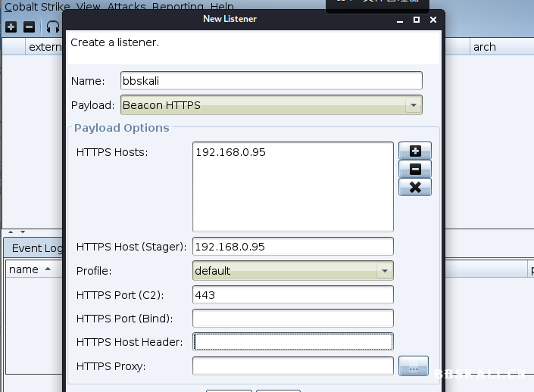Click the remove host minus button
Screen dimensions: 534x392
[414, 170]
